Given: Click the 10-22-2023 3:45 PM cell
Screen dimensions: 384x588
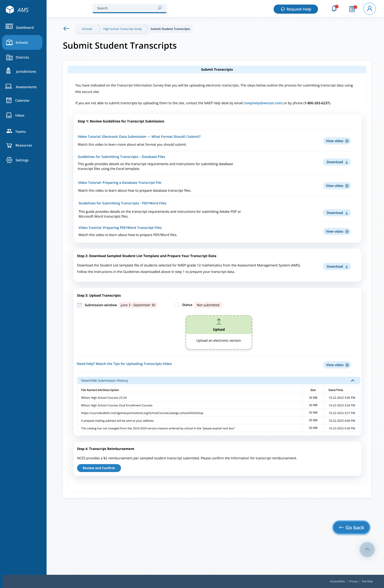Looking at the screenshot, I should (342, 397).
